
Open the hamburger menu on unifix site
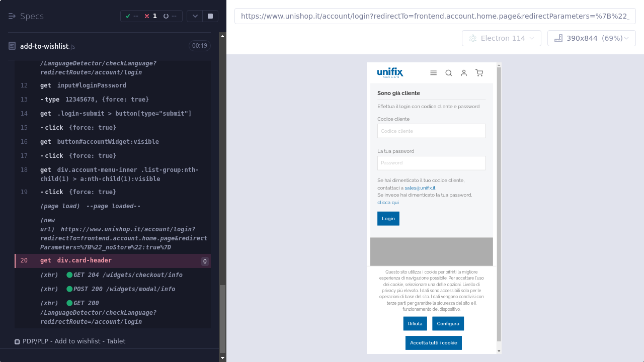[433, 73]
